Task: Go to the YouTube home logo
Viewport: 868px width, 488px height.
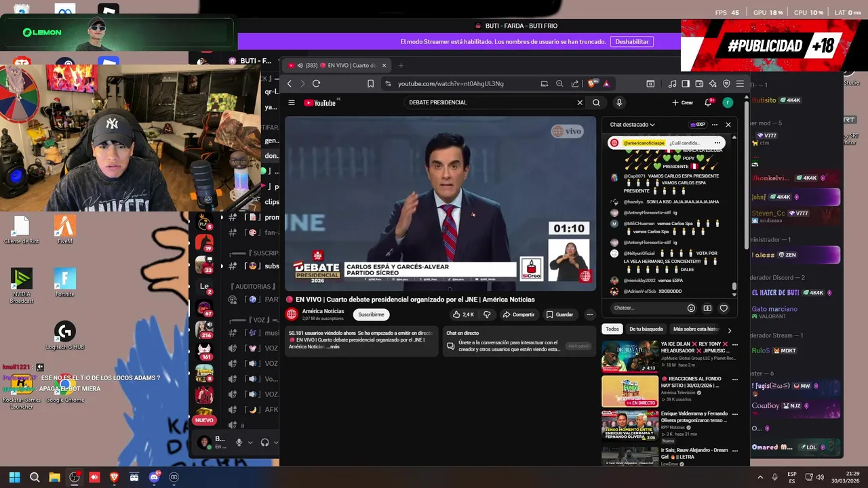Action: (x=320, y=103)
